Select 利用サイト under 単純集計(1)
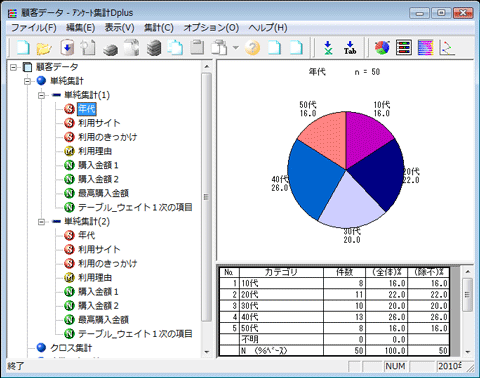The height and width of the screenshot is (378, 480). [x=99, y=123]
